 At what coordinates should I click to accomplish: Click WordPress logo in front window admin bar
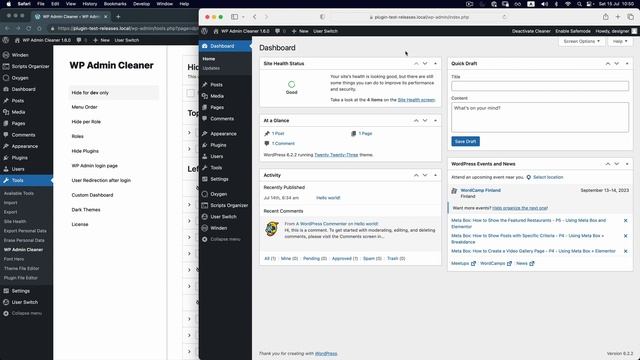(x=205, y=31)
